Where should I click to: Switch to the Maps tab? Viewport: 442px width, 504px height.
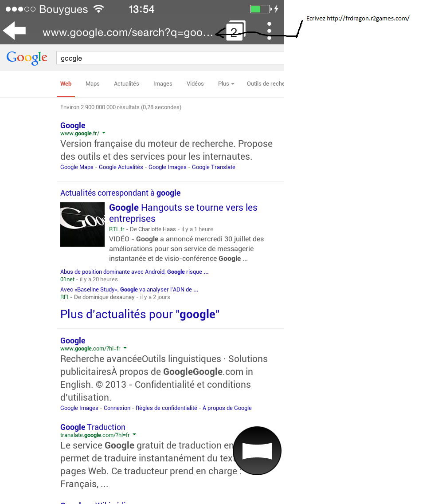tap(93, 84)
